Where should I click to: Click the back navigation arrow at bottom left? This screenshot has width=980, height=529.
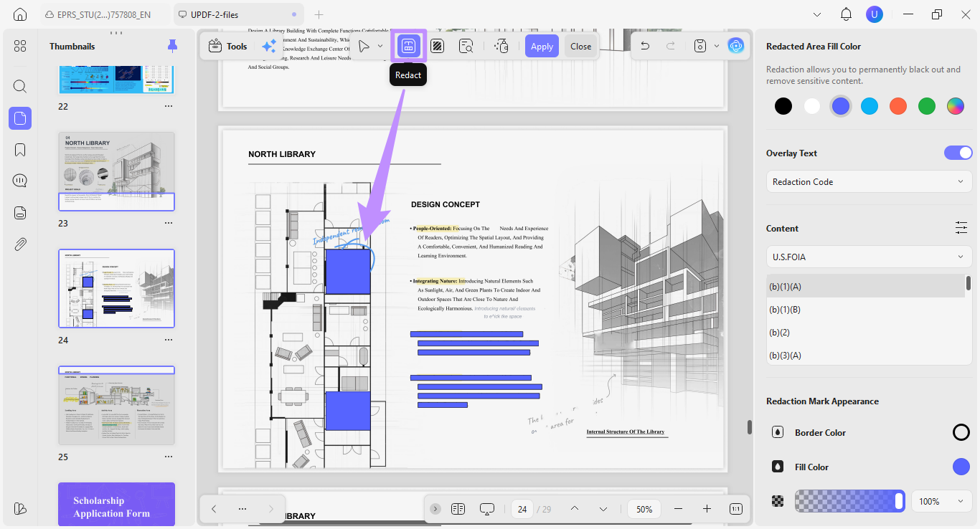(x=214, y=509)
